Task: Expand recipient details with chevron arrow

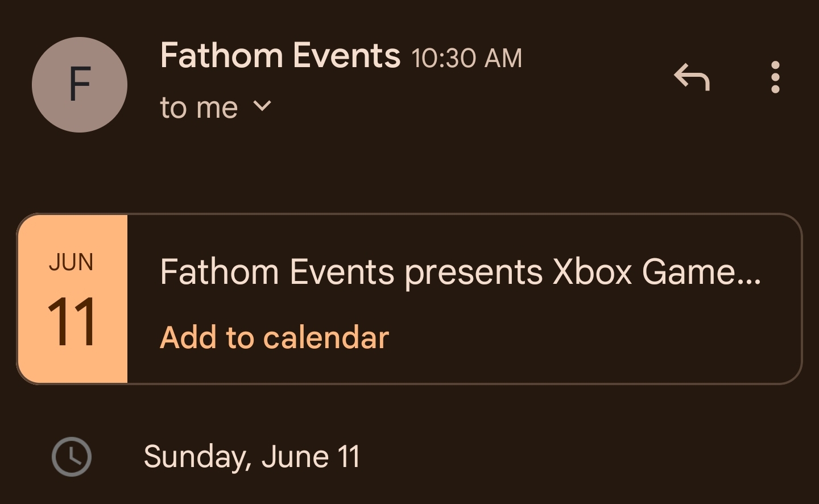Action: (262, 106)
